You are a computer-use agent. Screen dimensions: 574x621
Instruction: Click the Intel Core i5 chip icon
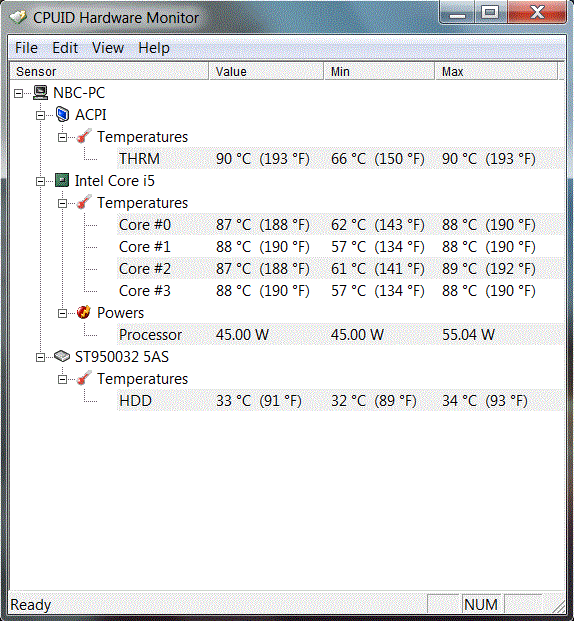coord(62,181)
